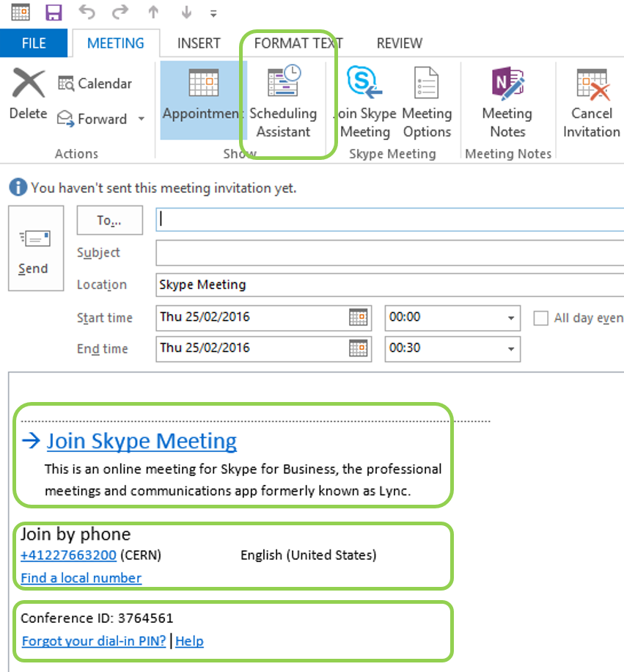Undo the last action

[x=87, y=12]
